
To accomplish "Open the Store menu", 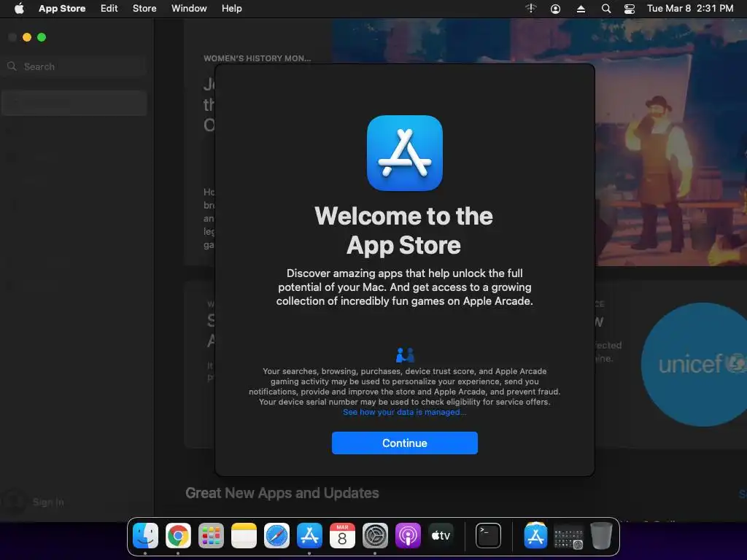I will 144,9.
